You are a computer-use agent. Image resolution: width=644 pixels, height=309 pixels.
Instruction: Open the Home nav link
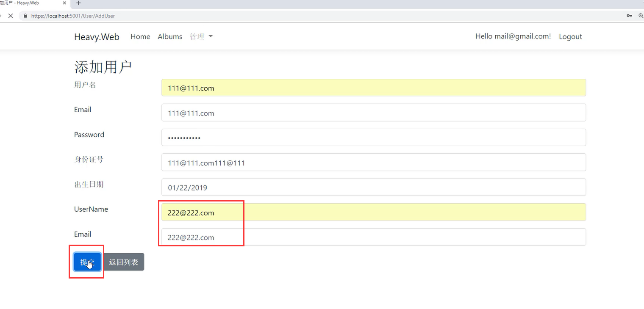[140, 36]
